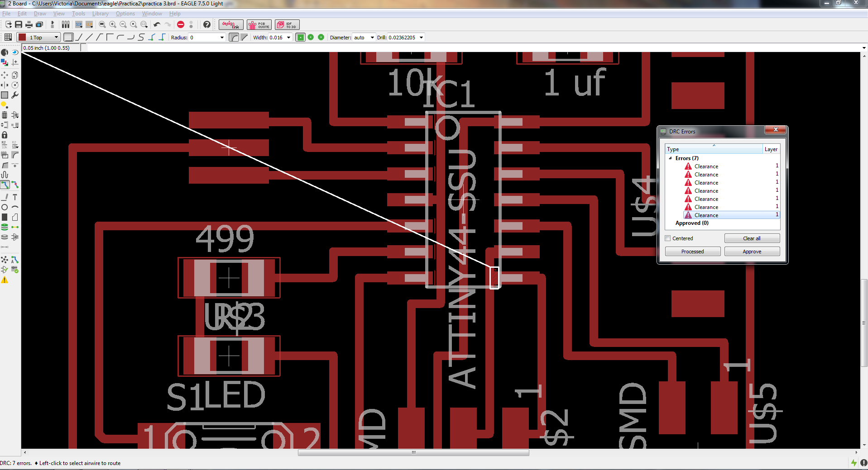The image size is (868, 470).
Task: Collapse the Errors (7) tree node
Action: pyautogui.click(x=670, y=158)
